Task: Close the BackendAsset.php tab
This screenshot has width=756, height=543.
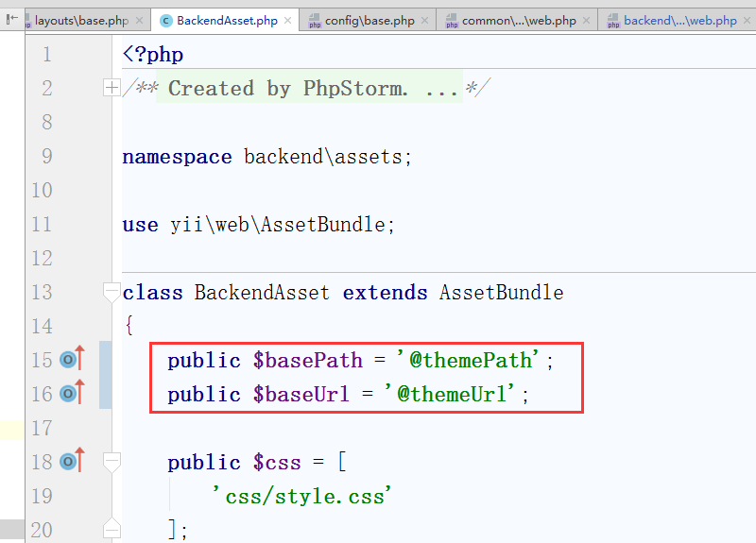Action: point(288,21)
